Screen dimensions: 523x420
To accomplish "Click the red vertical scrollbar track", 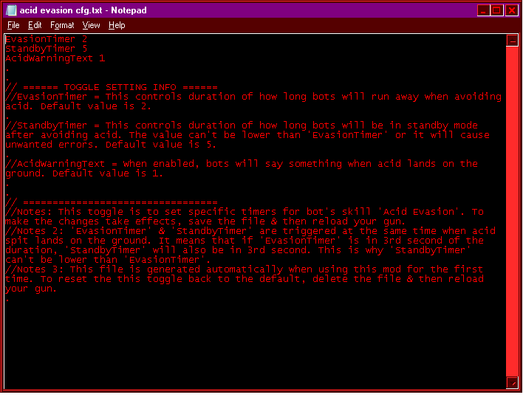I will click(x=512, y=211).
